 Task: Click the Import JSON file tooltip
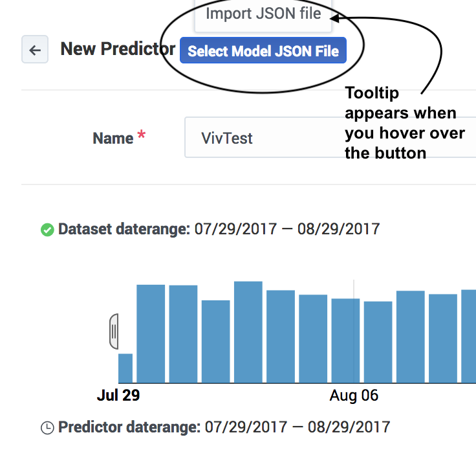point(263,14)
